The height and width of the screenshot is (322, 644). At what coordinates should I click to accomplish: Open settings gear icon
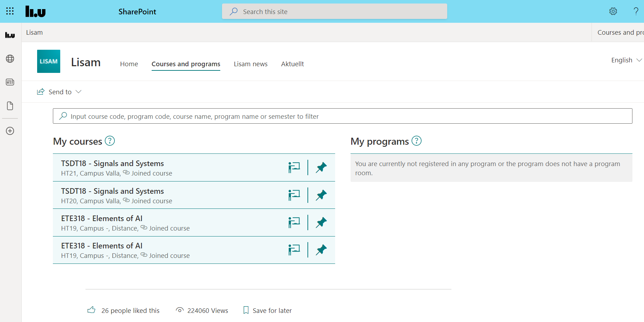point(613,11)
